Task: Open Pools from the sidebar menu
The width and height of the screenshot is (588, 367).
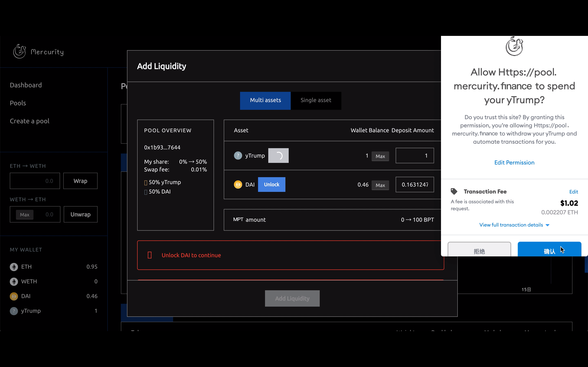Action: coord(18,103)
